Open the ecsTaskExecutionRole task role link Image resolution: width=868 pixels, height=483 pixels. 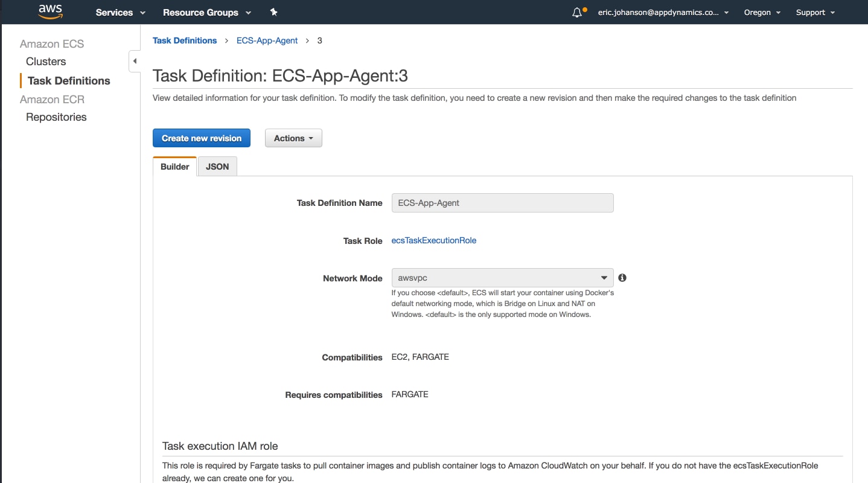coord(434,240)
